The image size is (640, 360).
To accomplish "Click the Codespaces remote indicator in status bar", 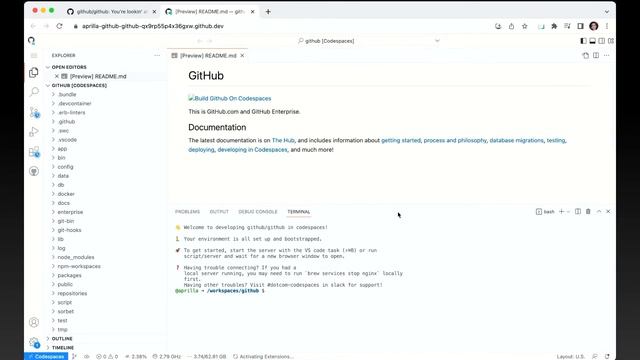I will [x=47, y=356].
